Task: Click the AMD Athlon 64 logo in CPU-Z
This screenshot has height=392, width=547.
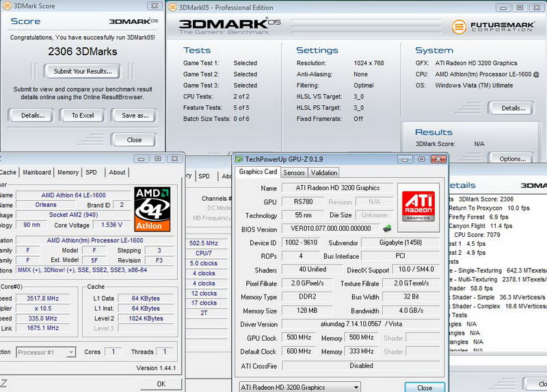Action: 152,209
